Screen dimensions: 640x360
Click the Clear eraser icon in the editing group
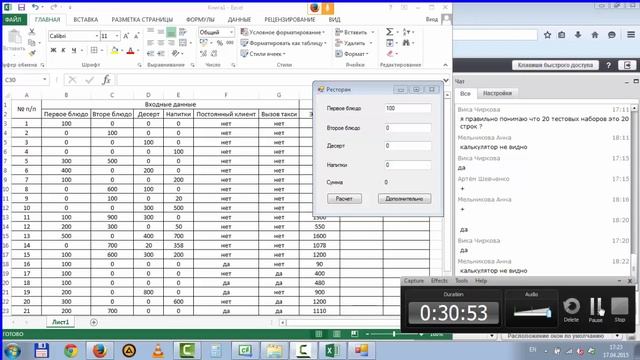click(x=390, y=53)
